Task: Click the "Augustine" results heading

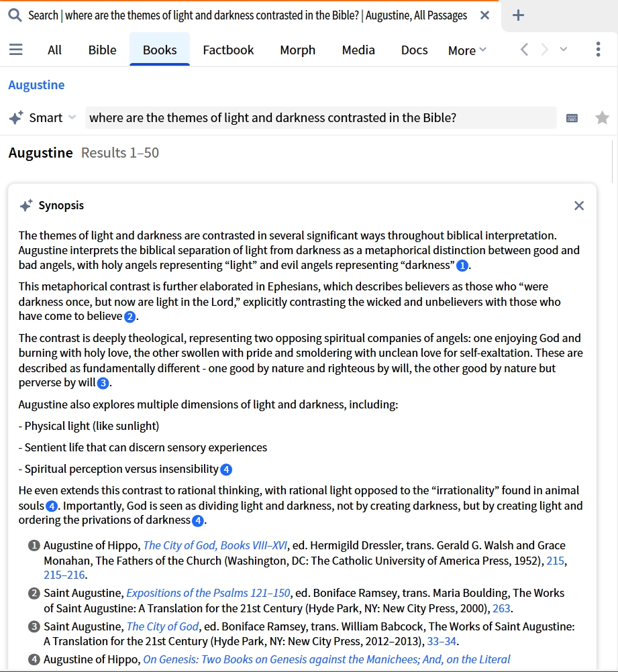Action: [x=41, y=152]
